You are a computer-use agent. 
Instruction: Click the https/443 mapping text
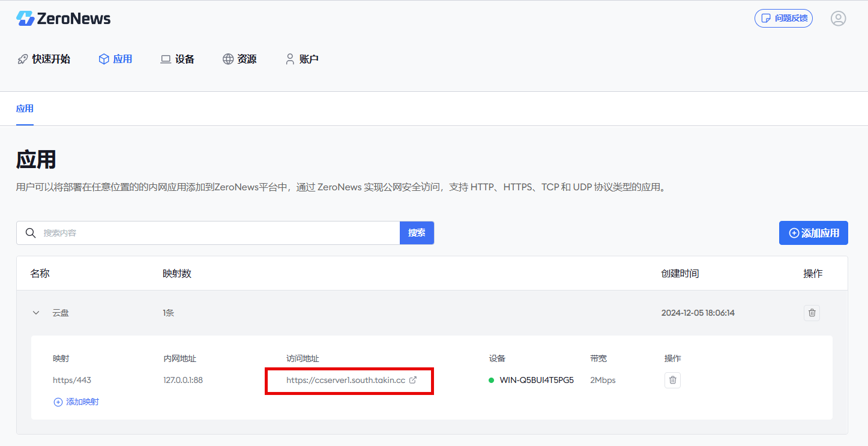point(72,380)
